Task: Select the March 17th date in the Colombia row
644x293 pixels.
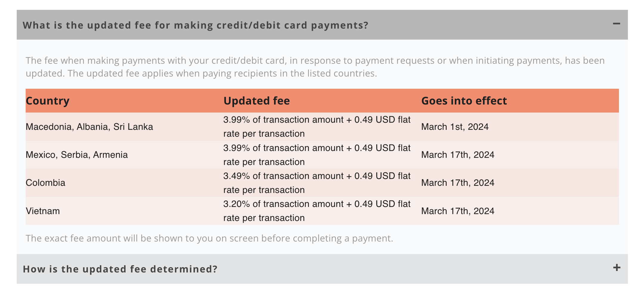Action: click(458, 183)
